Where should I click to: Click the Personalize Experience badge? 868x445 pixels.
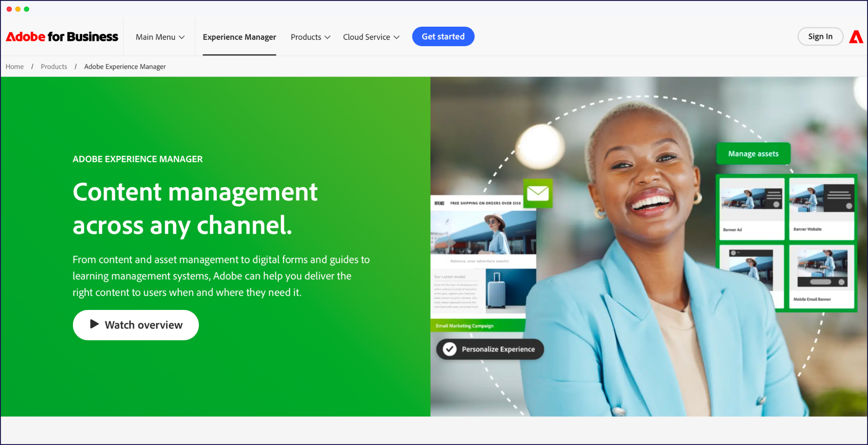click(490, 349)
